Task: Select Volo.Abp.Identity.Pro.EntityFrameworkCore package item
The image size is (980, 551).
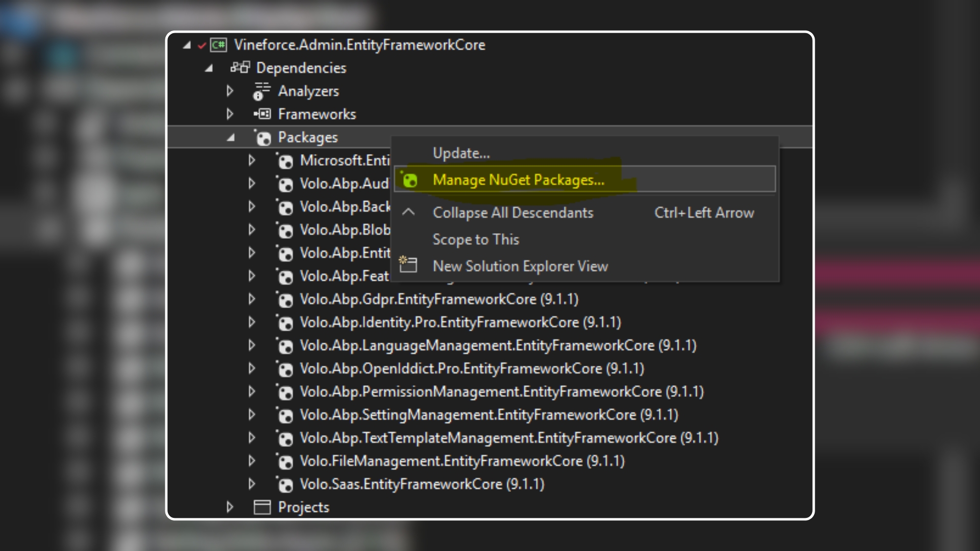Action: [x=460, y=322]
